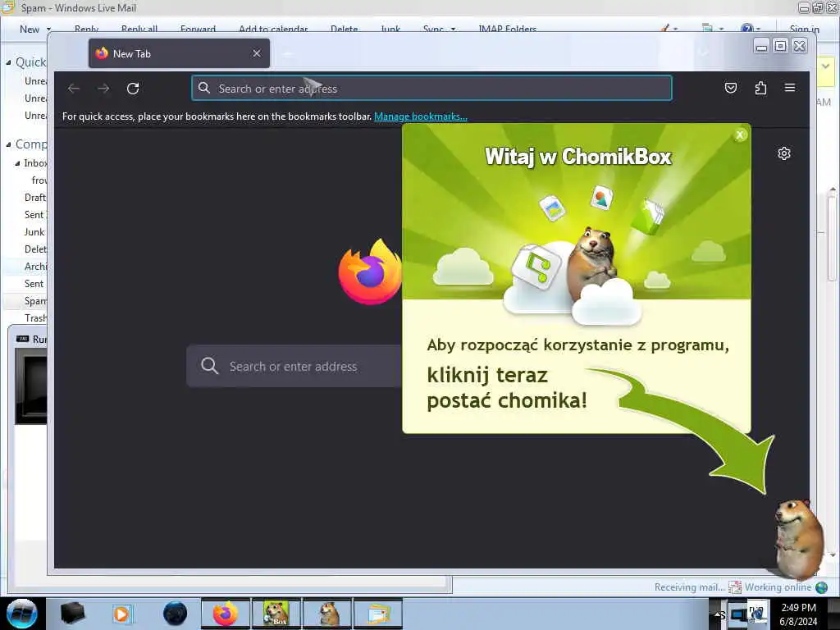The image size is (840, 630).
Task: Open Live Mail help icon dropdown
Action: pyautogui.click(x=750, y=29)
